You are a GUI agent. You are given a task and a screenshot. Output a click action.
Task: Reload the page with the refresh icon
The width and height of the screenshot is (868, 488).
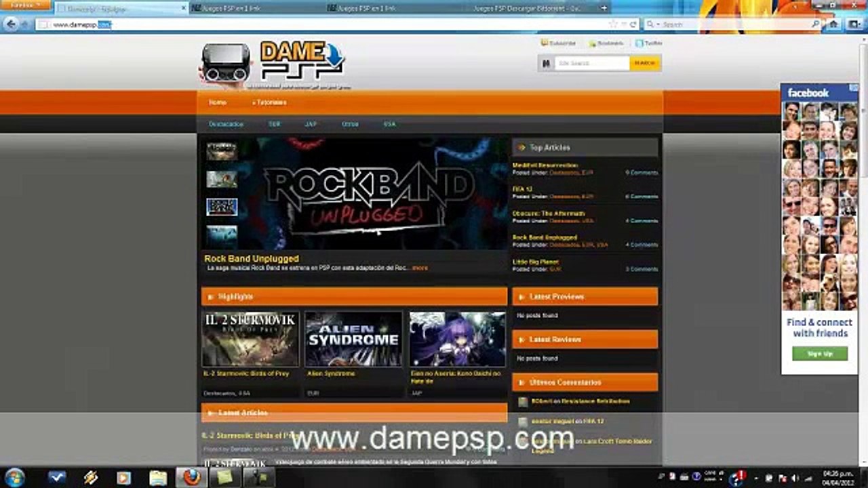pyautogui.click(x=633, y=24)
